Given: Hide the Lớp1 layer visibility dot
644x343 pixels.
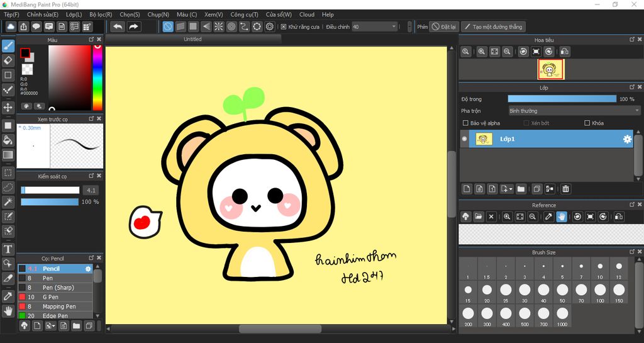Looking at the screenshot, I should click(x=465, y=139).
